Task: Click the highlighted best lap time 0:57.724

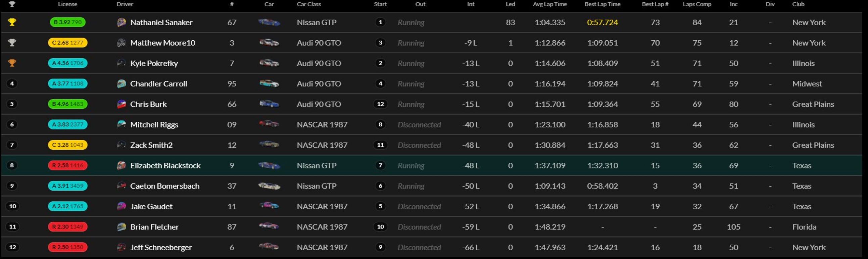Action: (602, 22)
